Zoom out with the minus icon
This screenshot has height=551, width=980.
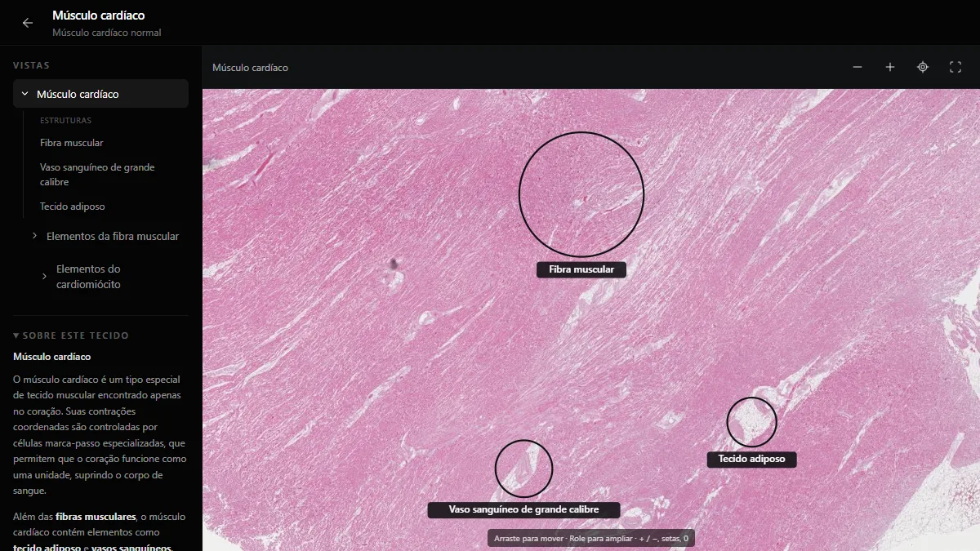click(x=857, y=67)
